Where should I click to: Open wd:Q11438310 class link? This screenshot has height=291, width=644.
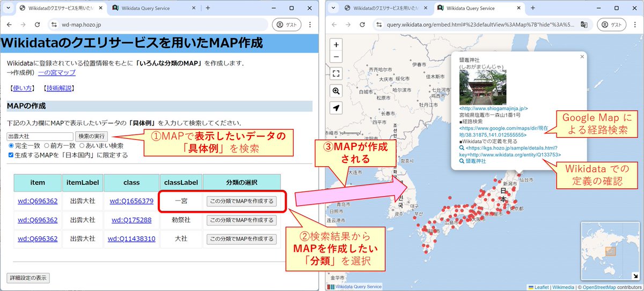click(131, 238)
